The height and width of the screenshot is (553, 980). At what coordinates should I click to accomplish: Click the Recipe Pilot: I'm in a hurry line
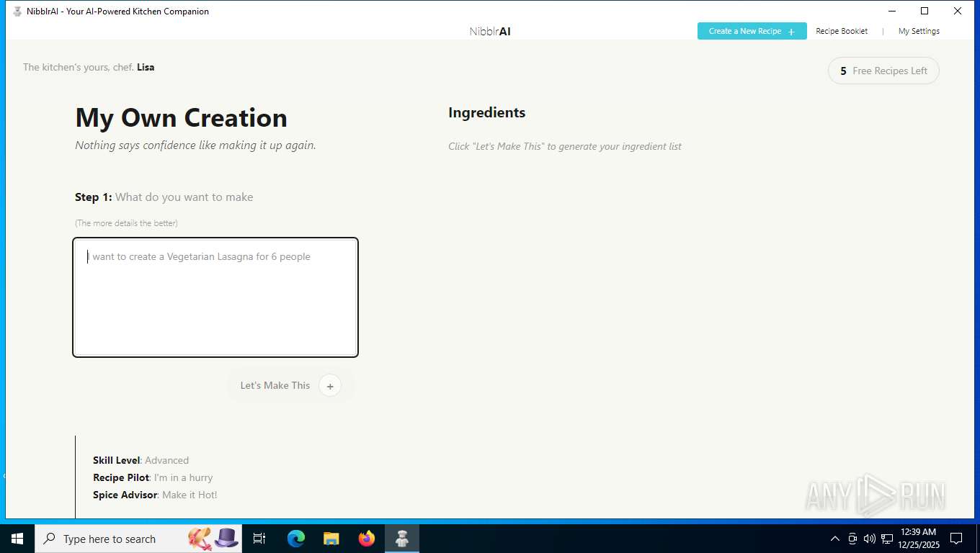153,477
